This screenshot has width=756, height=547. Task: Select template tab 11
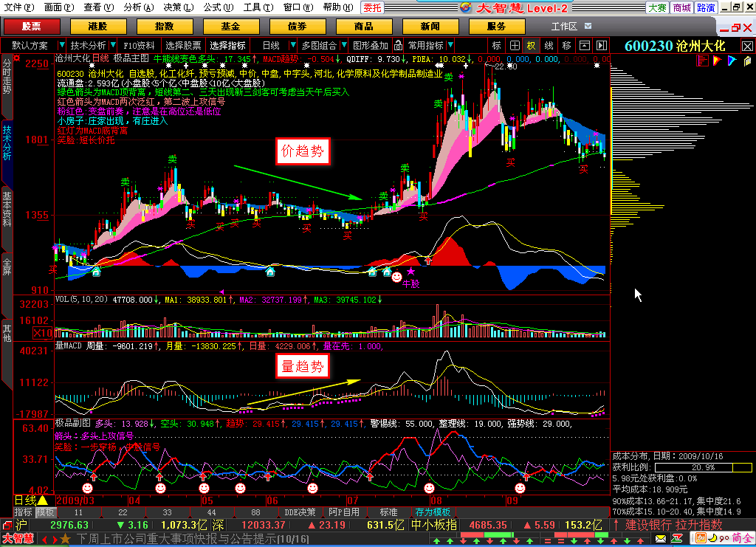[x=78, y=512]
